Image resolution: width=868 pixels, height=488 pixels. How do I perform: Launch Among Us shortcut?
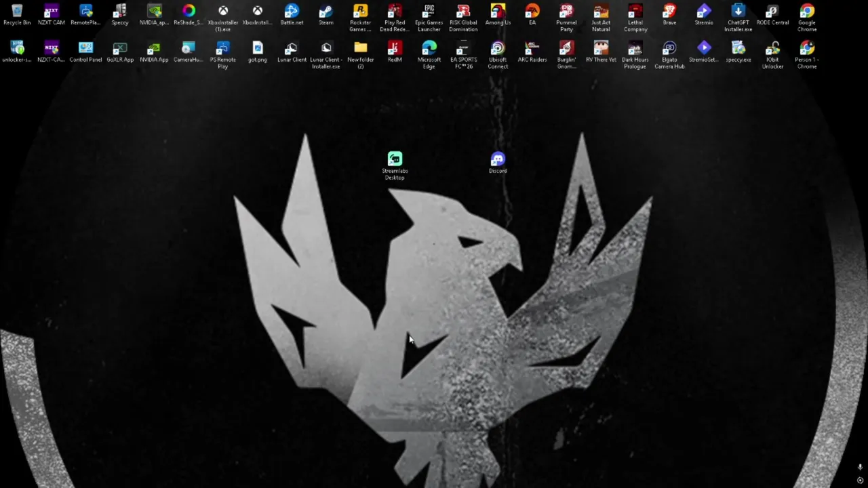tap(498, 15)
